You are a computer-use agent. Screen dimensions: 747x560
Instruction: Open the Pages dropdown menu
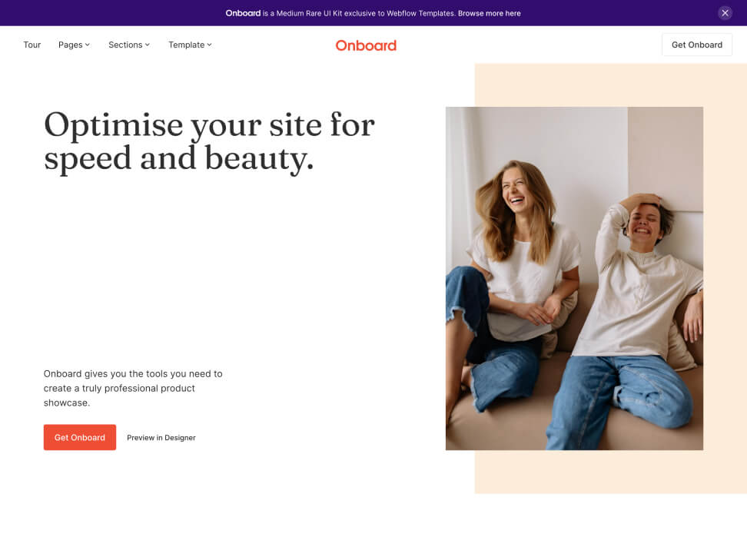point(71,45)
